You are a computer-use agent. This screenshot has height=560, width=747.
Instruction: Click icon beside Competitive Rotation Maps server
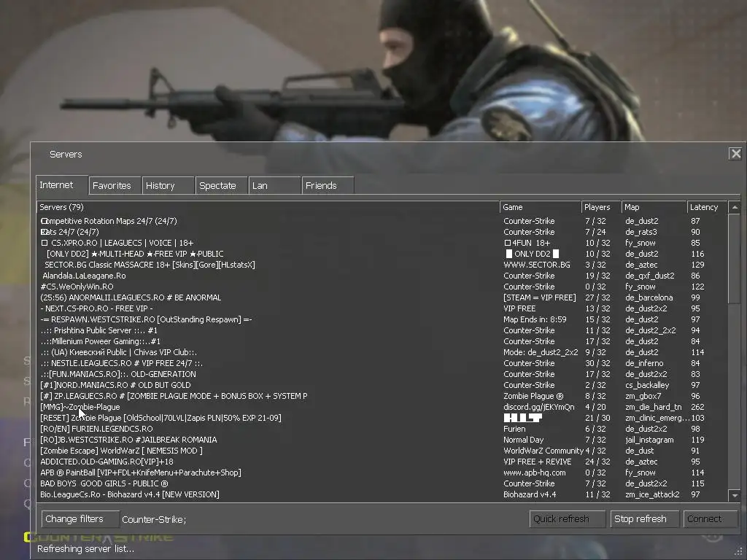[44, 221]
